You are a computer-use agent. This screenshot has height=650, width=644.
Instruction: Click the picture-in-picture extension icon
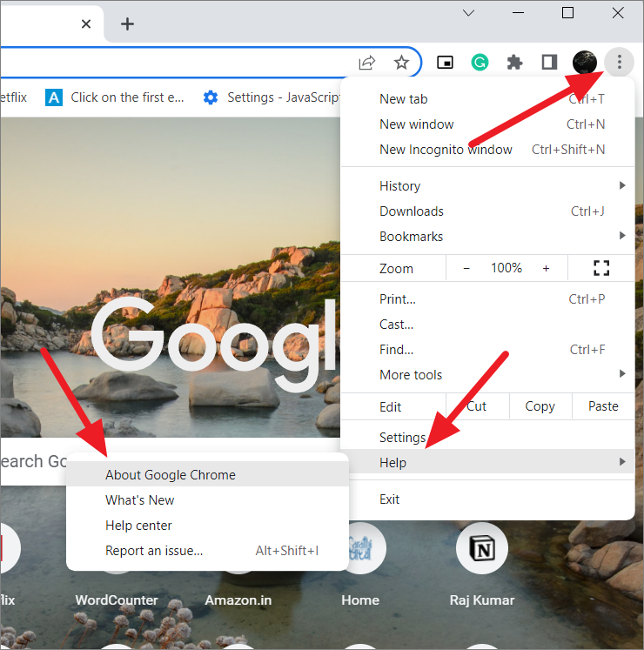coord(445,63)
